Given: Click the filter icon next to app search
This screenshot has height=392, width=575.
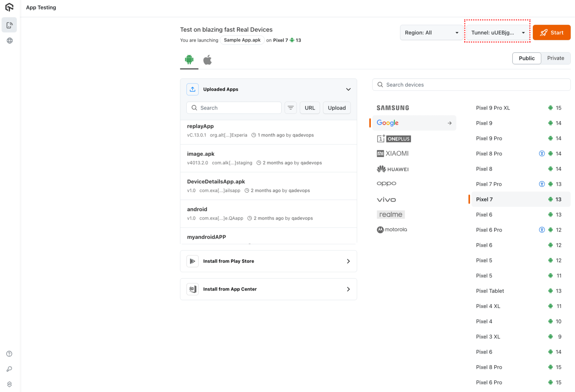Looking at the screenshot, I should click(x=291, y=108).
